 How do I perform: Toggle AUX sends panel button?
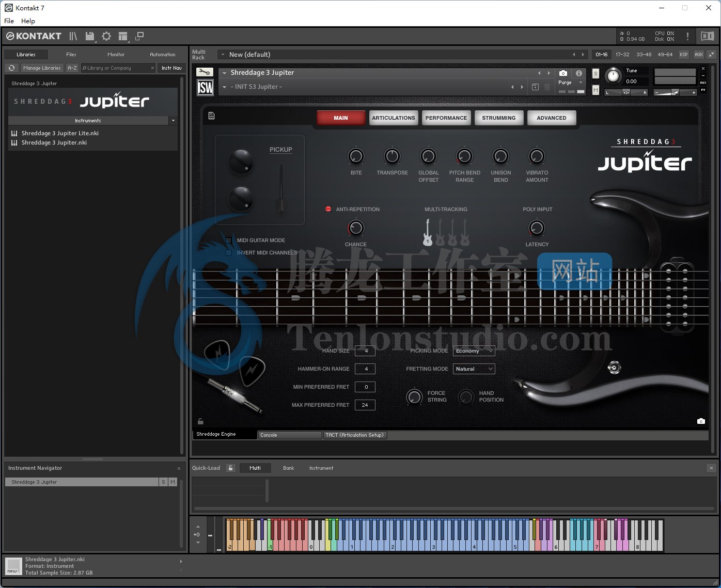(x=698, y=54)
